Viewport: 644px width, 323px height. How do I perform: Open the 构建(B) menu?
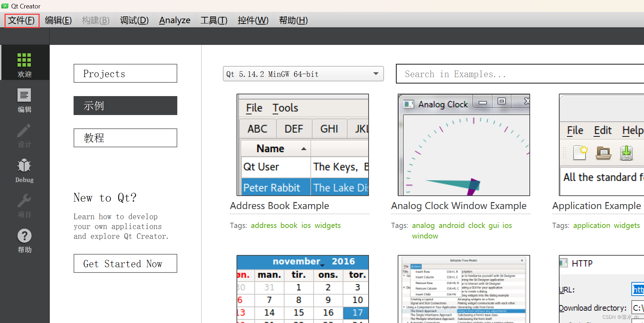(x=96, y=20)
